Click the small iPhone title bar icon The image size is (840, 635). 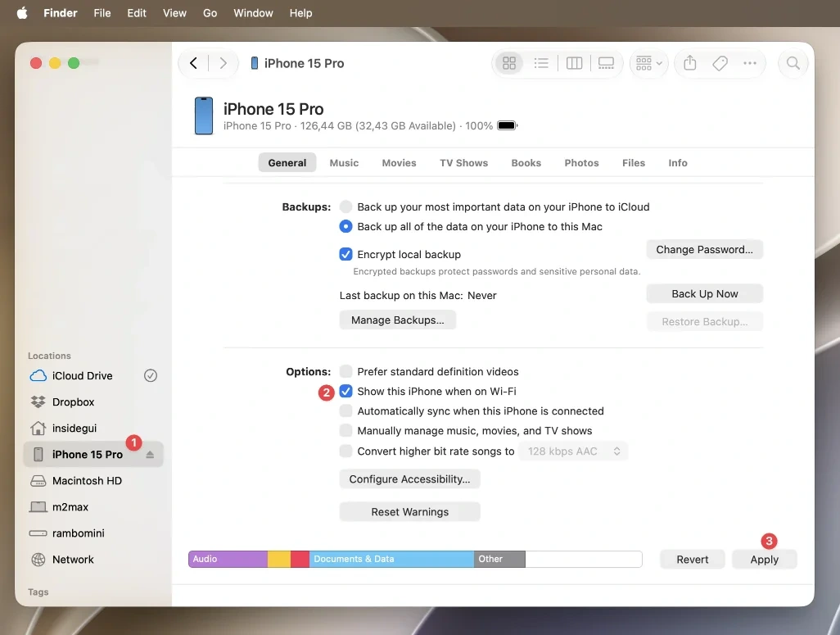coord(255,63)
